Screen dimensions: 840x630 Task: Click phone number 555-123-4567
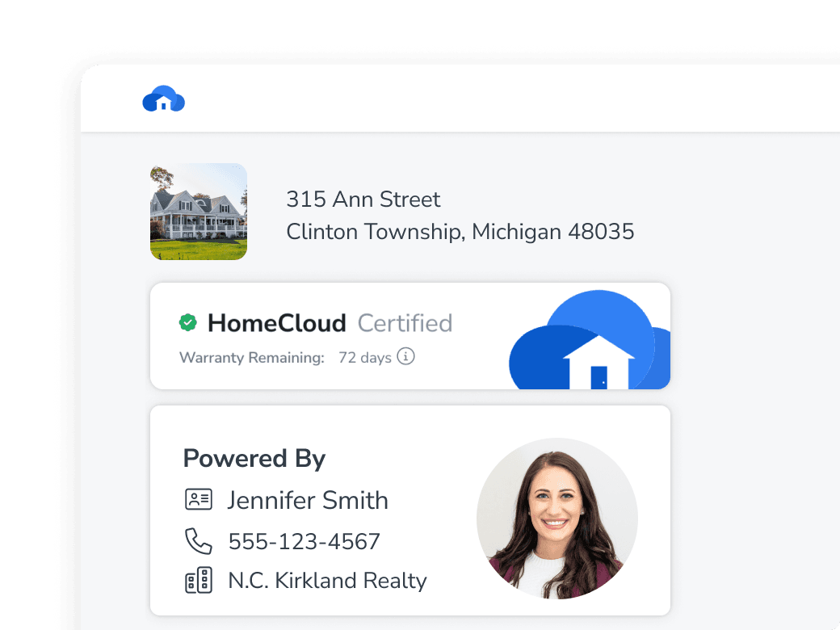point(304,542)
